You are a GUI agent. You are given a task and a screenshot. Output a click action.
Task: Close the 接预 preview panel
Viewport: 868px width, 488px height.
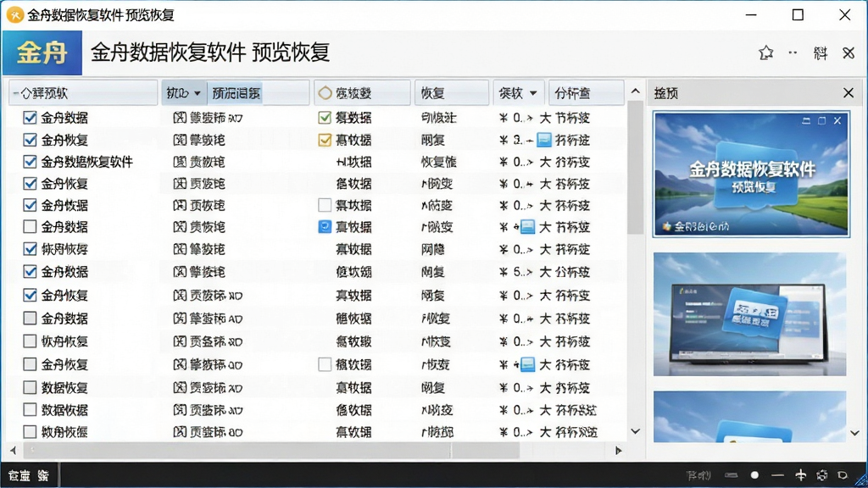tap(848, 93)
